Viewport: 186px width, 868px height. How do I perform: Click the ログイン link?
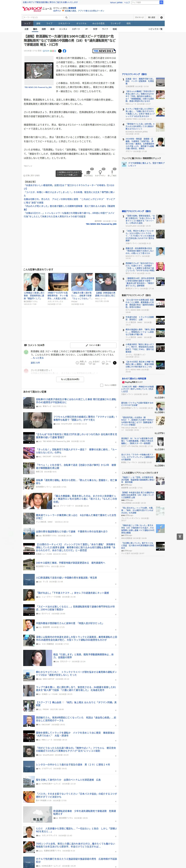tap(57, 11)
